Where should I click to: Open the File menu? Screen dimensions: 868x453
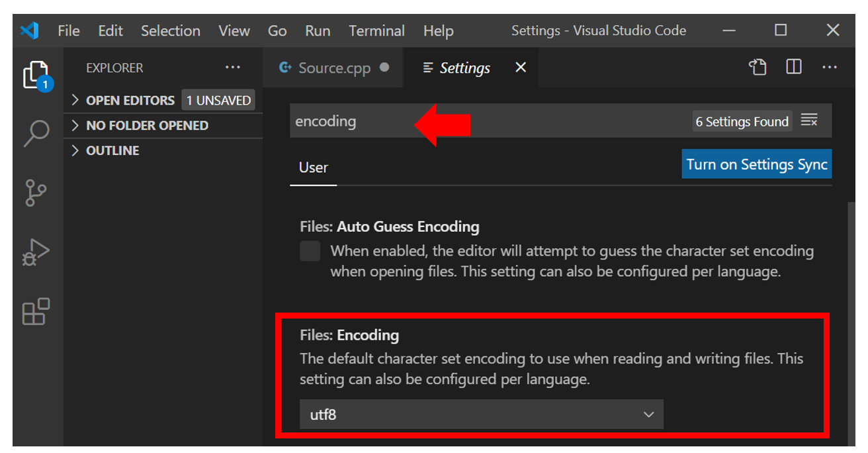(69, 30)
